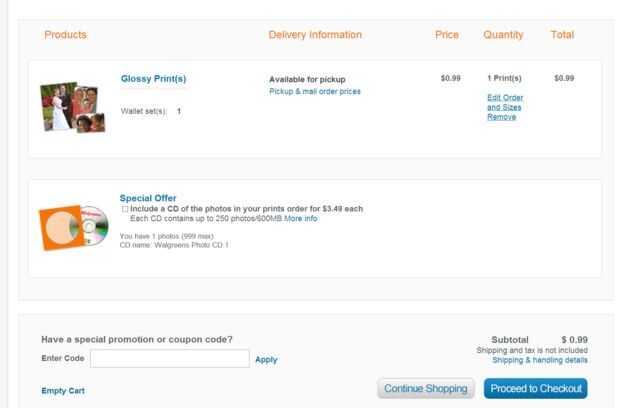Open More info about the photo CD
This screenshot has width=620, height=408.
point(300,218)
